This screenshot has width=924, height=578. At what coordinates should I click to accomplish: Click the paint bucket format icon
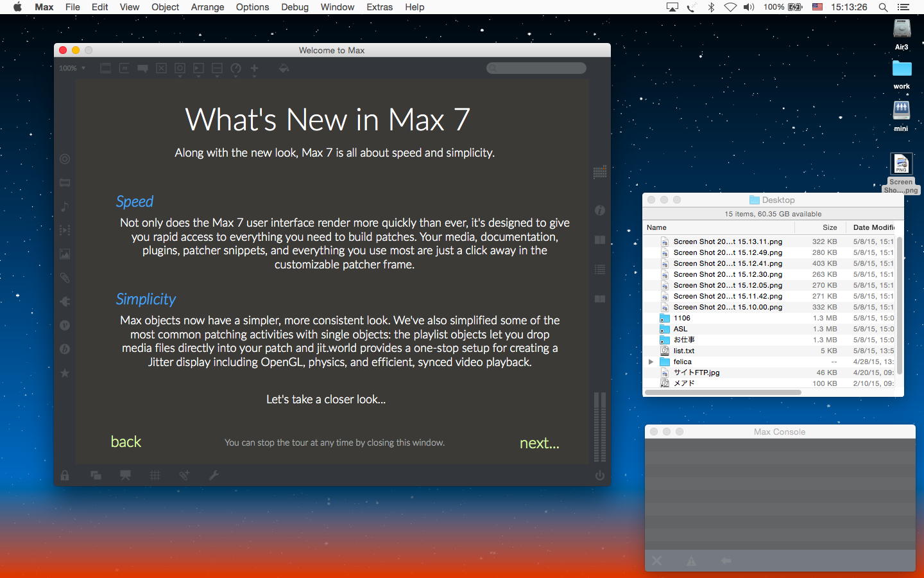284,68
